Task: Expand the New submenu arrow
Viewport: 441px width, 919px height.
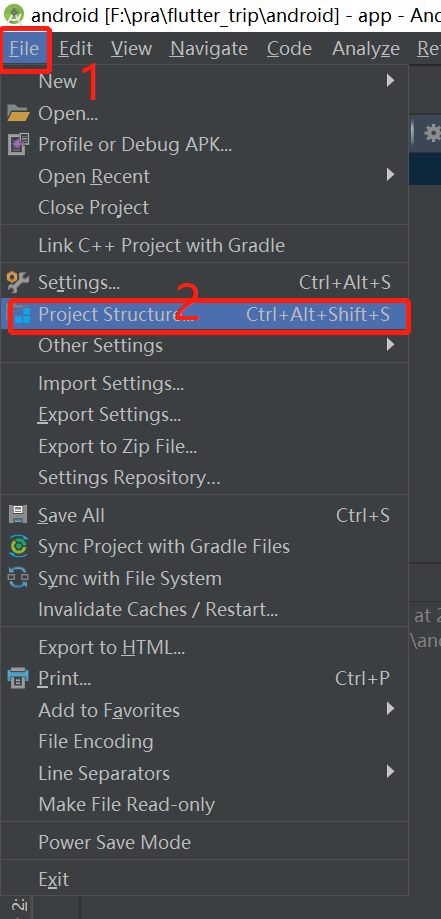Action: click(x=391, y=80)
